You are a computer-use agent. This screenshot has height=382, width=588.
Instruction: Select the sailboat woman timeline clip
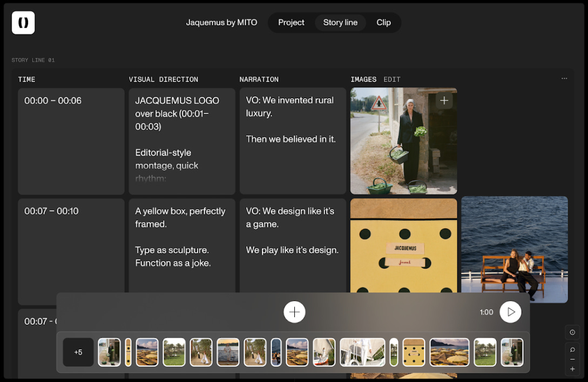324,352
